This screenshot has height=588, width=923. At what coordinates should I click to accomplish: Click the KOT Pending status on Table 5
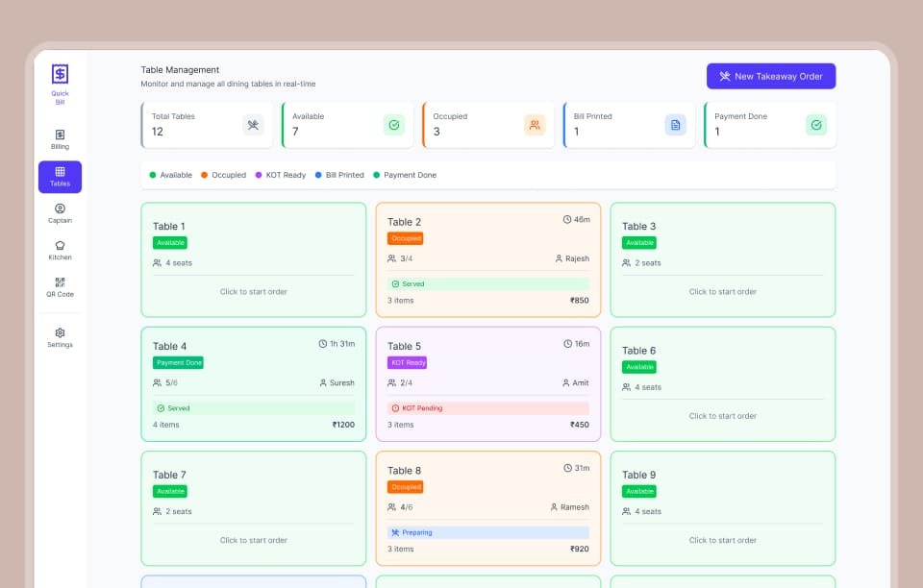pos(488,408)
